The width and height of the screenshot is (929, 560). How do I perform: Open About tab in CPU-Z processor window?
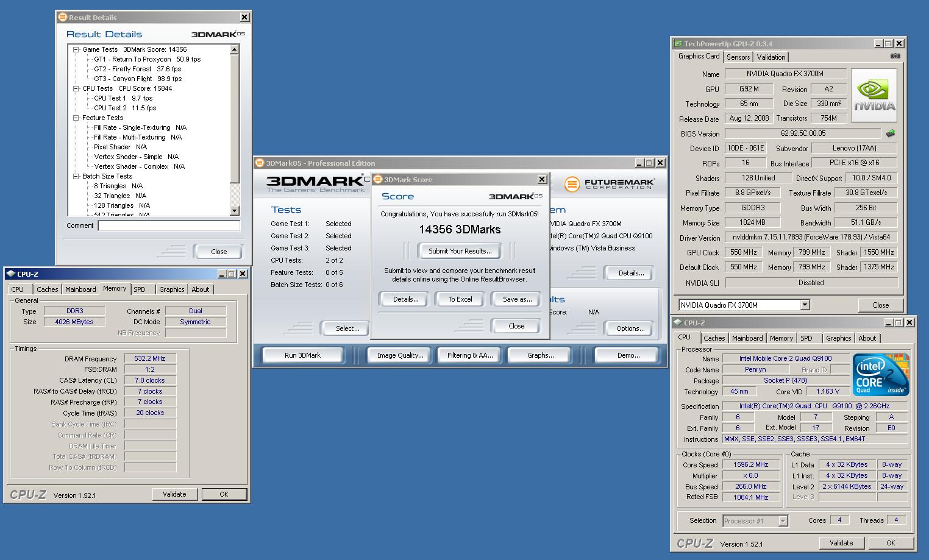coord(867,338)
